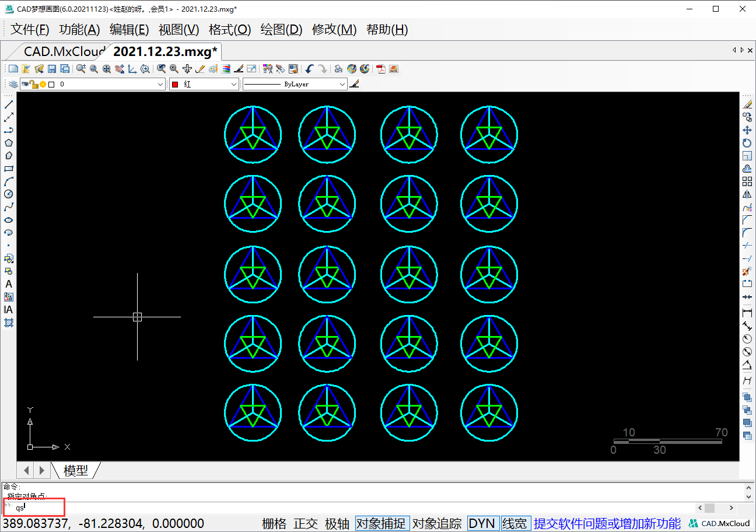This screenshot has height=532, width=756.
Task: Click the coordinates readout in status bar
Action: pyautogui.click(x=104, y=524)
